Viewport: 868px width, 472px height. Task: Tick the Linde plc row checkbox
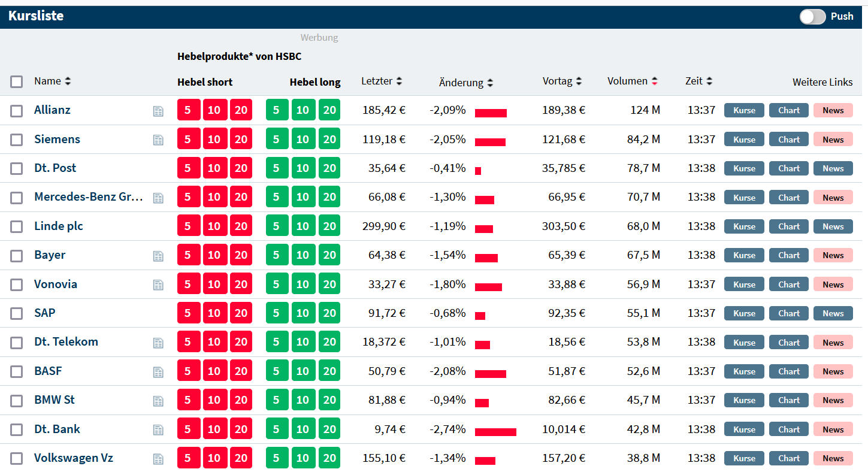[x=17, y=226]
